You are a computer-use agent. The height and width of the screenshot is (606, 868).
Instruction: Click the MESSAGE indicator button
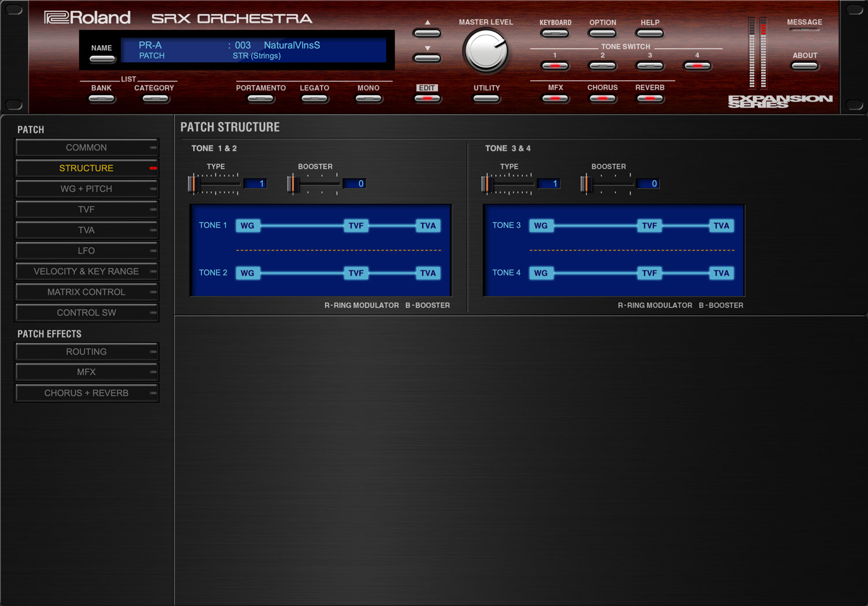pyautogui.click(x=804, y=29)
